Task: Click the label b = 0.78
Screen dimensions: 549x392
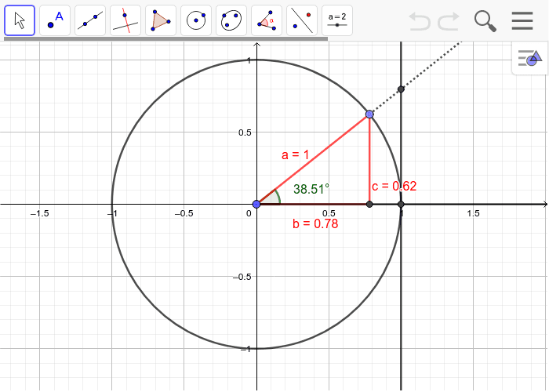Action: coord(315,223)
